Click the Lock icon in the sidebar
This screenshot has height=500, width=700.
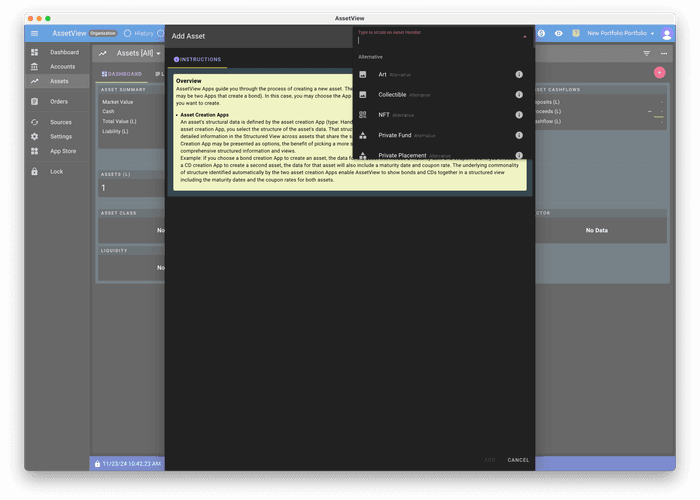[56, 171]
